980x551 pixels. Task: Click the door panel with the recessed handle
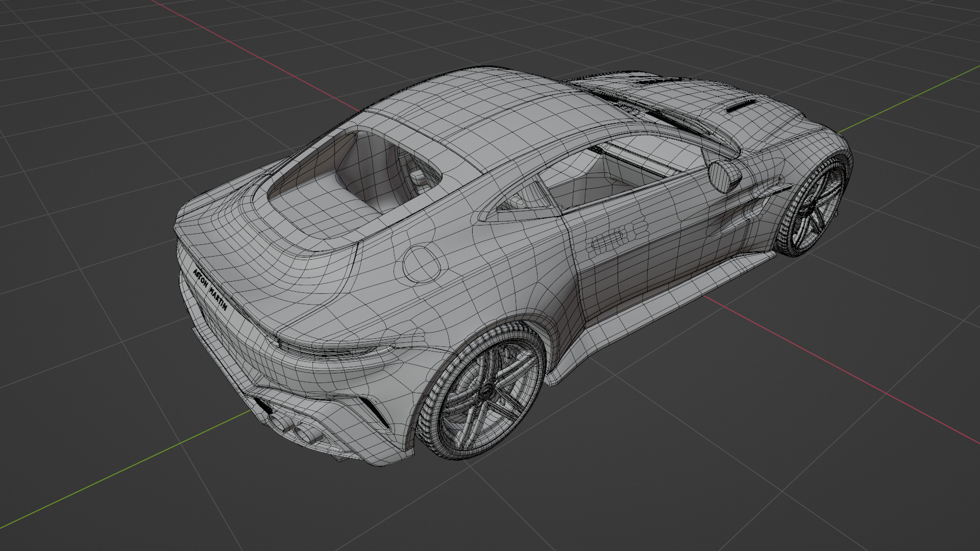658,240
